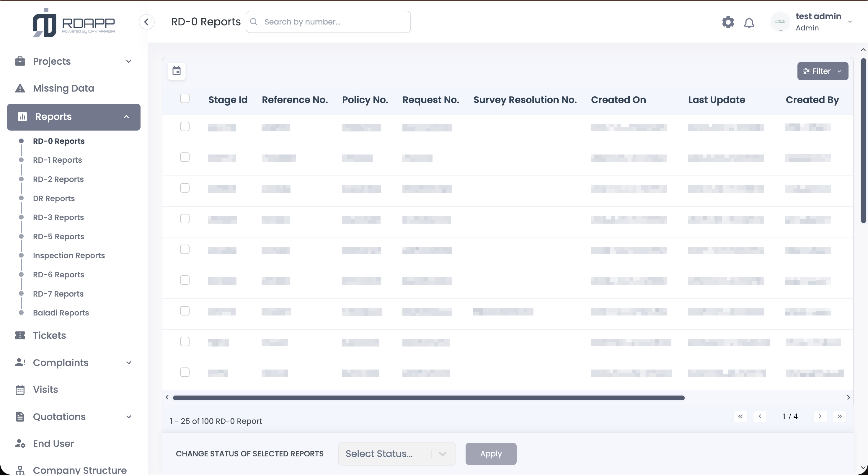The width and height of the screenshot is (868, 475).
Task: Check the select-all header checkbox
Action: tap(185, 98)
